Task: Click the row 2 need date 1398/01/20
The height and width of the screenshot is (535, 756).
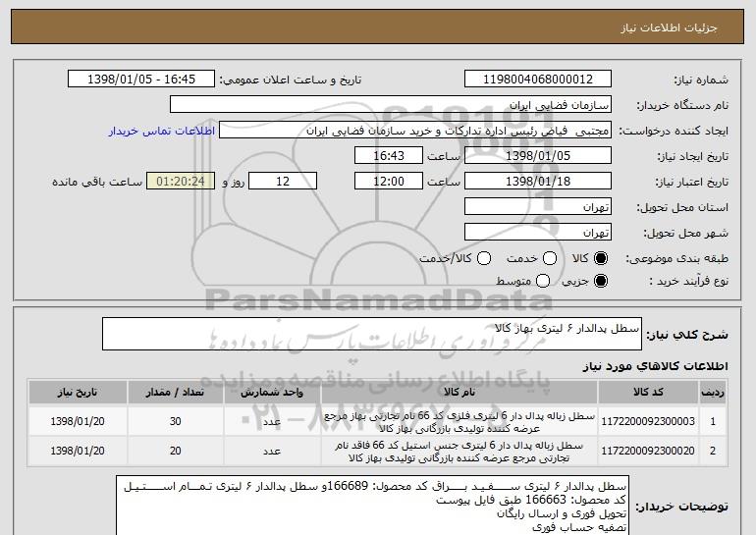Action: point(78,451)
